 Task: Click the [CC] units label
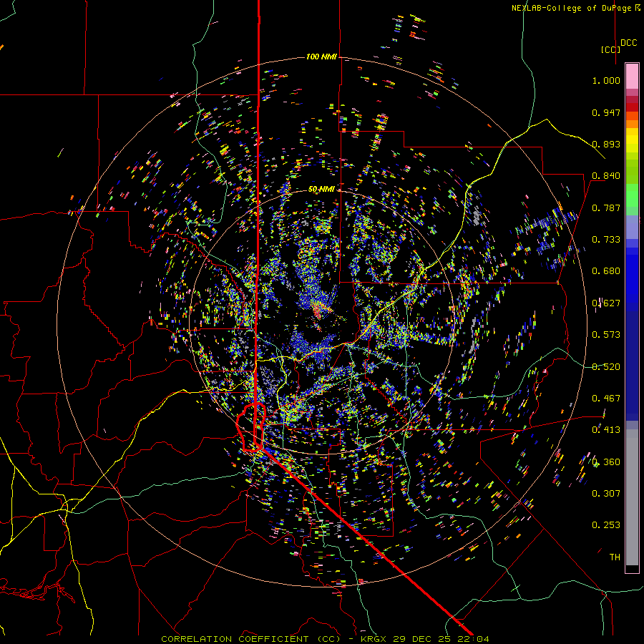610,49
